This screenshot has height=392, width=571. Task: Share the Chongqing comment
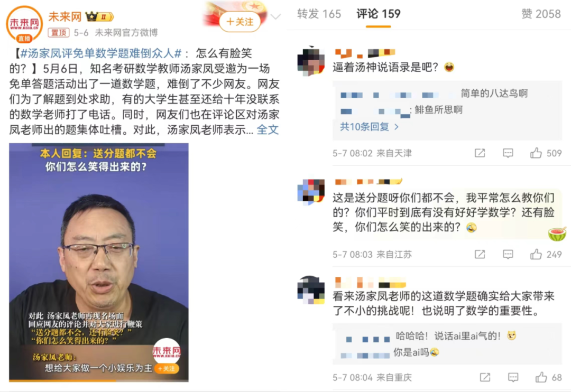[x=485, y=377]
